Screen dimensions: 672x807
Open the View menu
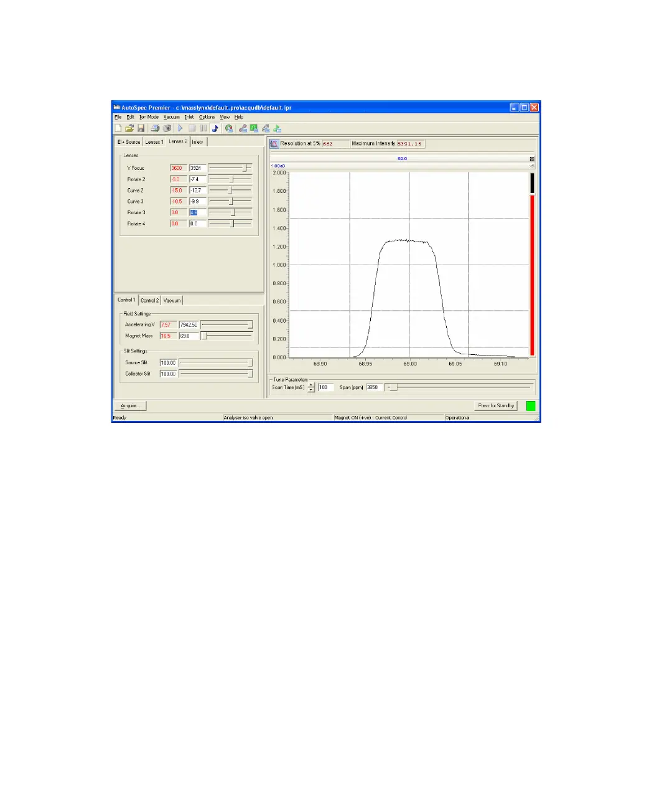coord(225,117)
